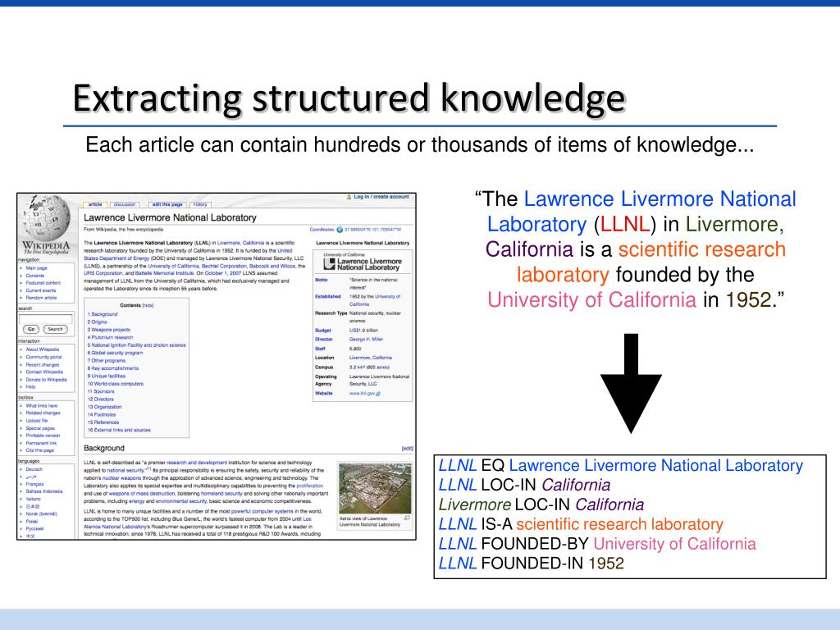The height and width of the screenshot is (630, 840).
Task: Click the external link icon after www.llnl.gov
Action: tap(378, 394)
